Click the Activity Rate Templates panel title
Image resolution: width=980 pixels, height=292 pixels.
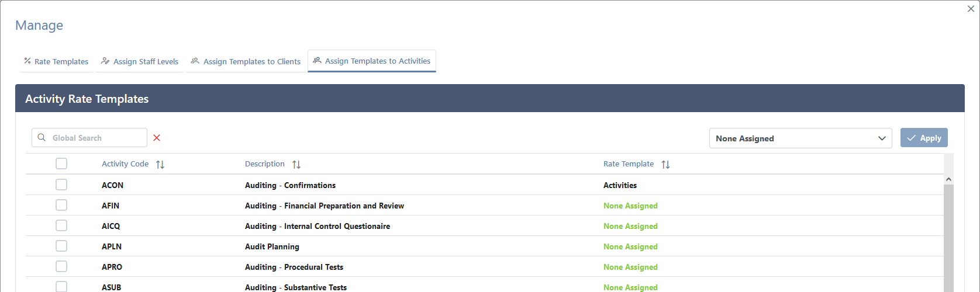[x=87, y=99]
